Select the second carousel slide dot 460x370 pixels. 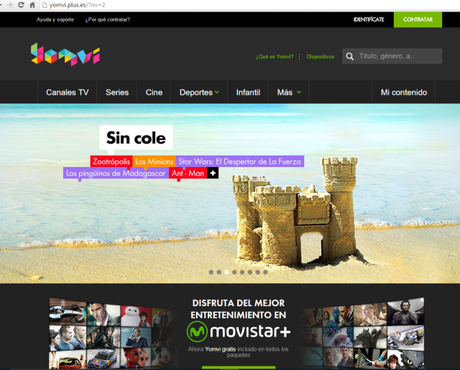pyautogui.click(x=219, y=272)
